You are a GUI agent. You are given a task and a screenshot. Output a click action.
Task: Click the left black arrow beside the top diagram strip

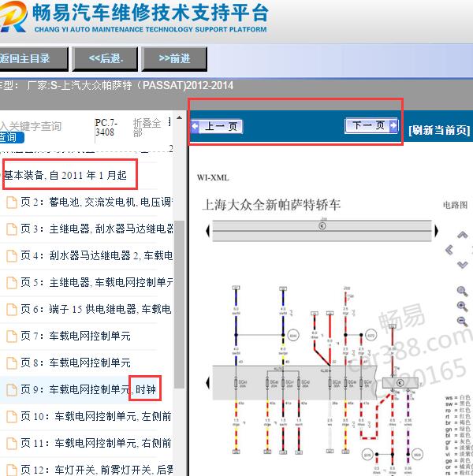(207, 231)
